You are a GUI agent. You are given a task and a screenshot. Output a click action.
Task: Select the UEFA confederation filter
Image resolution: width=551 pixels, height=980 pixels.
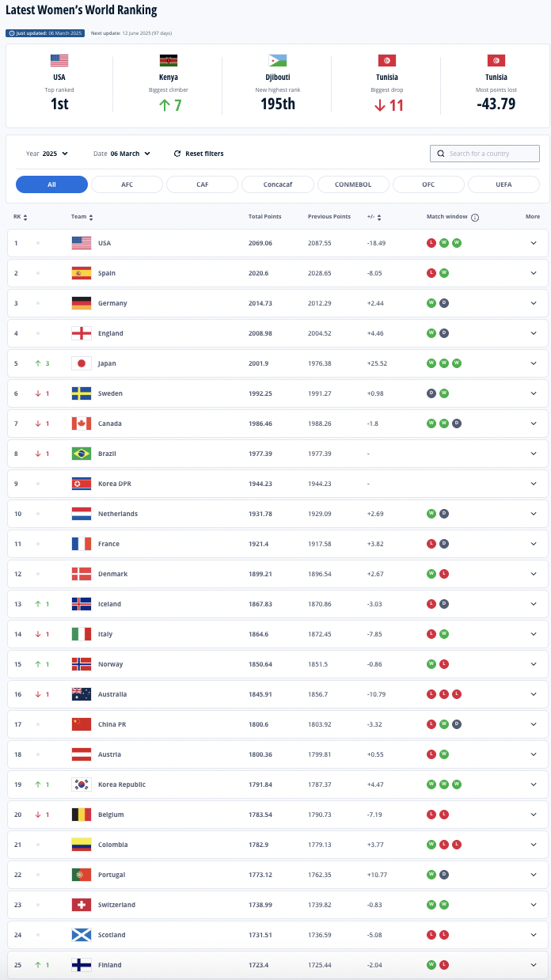coord(503,184)
